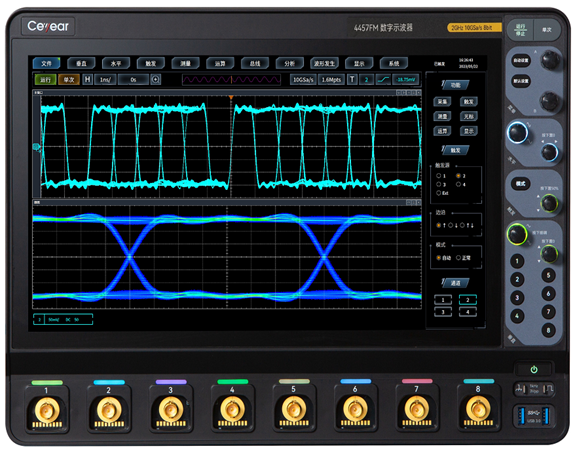
Task: Open the 10GSa/s sample rate selector
Action: click(x=303, y=79)
